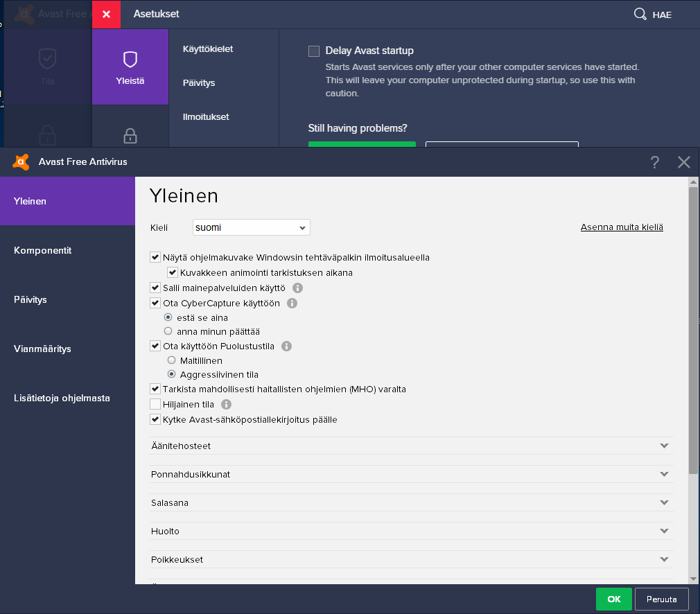The height and width of the screenshot is (614, 700).
Task: Open Lisätietoja ohjelmasta tab
Action: (67, 398)
